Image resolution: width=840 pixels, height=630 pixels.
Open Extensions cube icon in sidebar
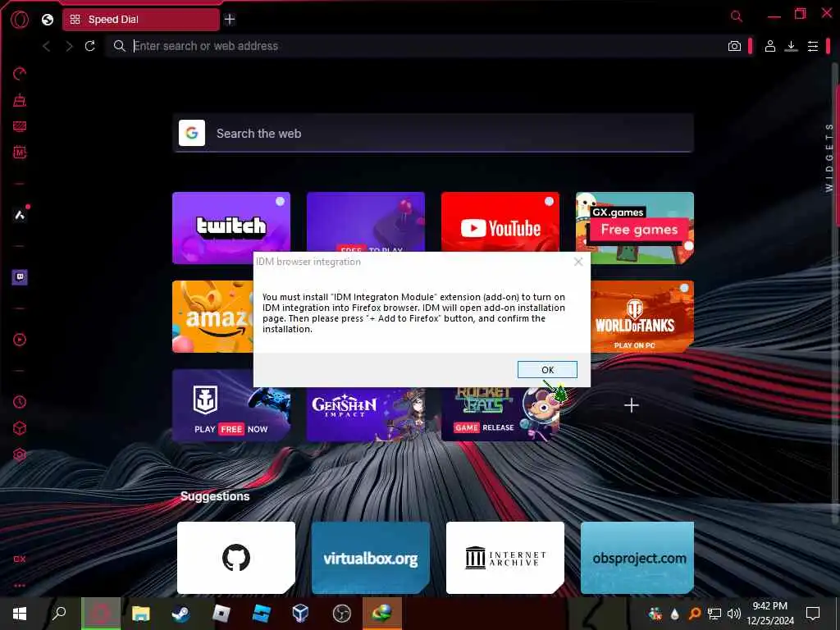pyautogui.click(x=20, y=428)
